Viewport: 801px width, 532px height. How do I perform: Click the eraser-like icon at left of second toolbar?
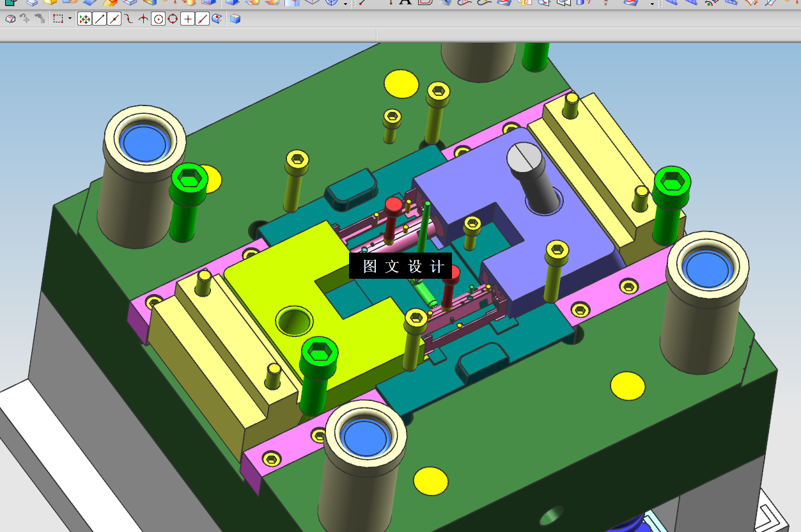(10, 19)
